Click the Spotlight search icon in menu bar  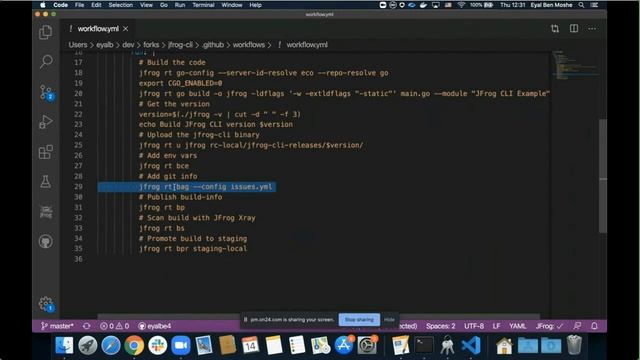tap(581, 5)
